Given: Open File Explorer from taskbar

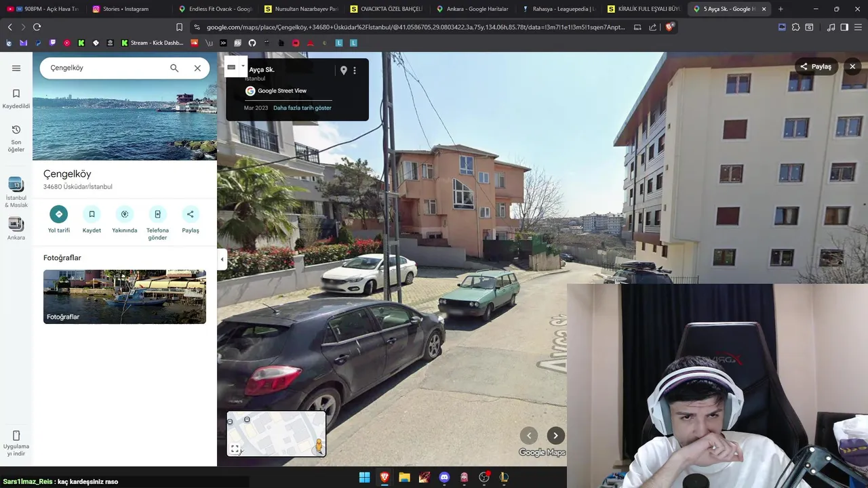Looking at the screenshot, I should [x=404, y=477].
